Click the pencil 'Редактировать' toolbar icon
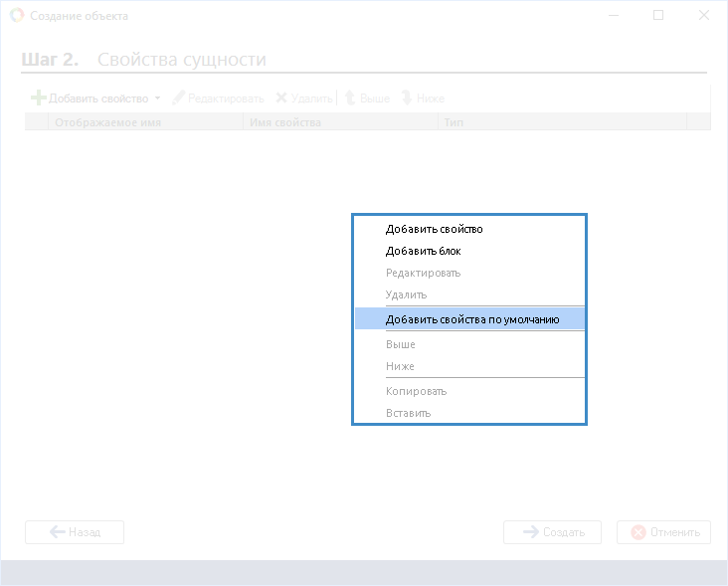Screen dimensions: 728x586 (179, 98)
